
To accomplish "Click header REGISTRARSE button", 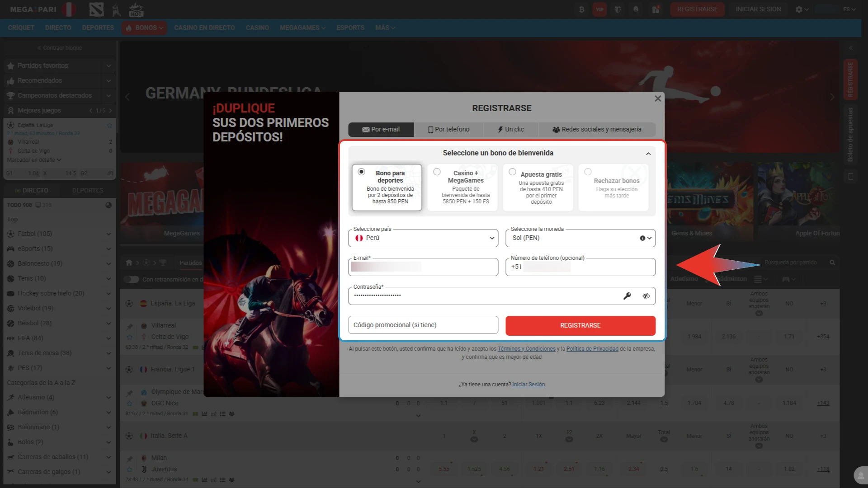I will (x=697, y=9).
